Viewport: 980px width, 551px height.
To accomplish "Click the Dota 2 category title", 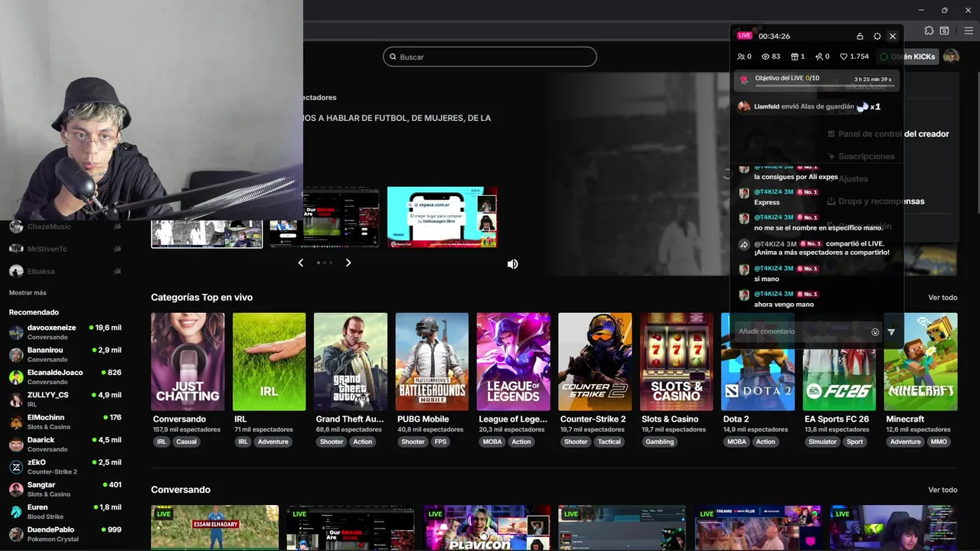I will pyautogui.click(x=736, y=419).
